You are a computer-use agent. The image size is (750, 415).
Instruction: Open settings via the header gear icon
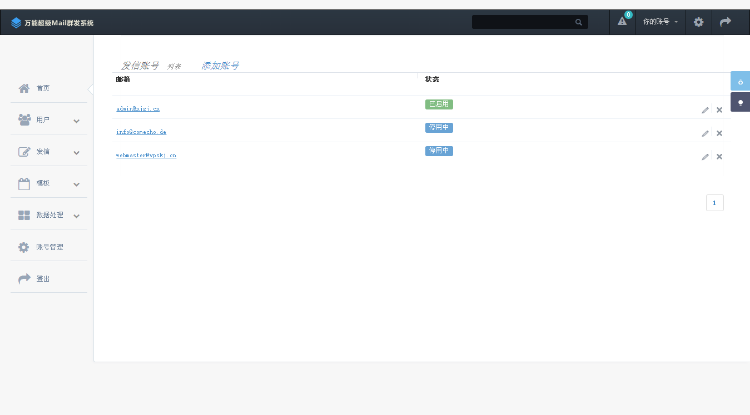(x=698, y=22)
